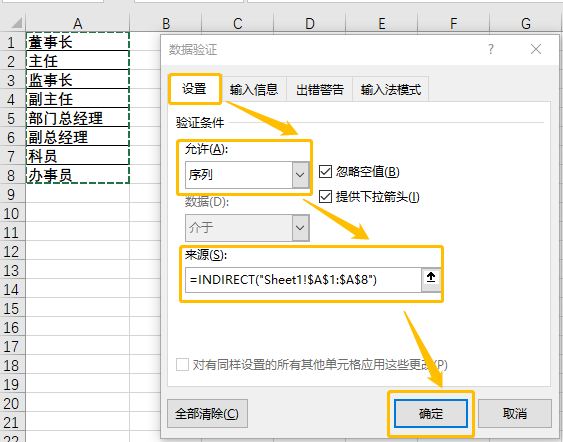Open the dialog help question mark
Image resolution: width=563 pixels, height=442 pixels.
[x=491, y=49]
